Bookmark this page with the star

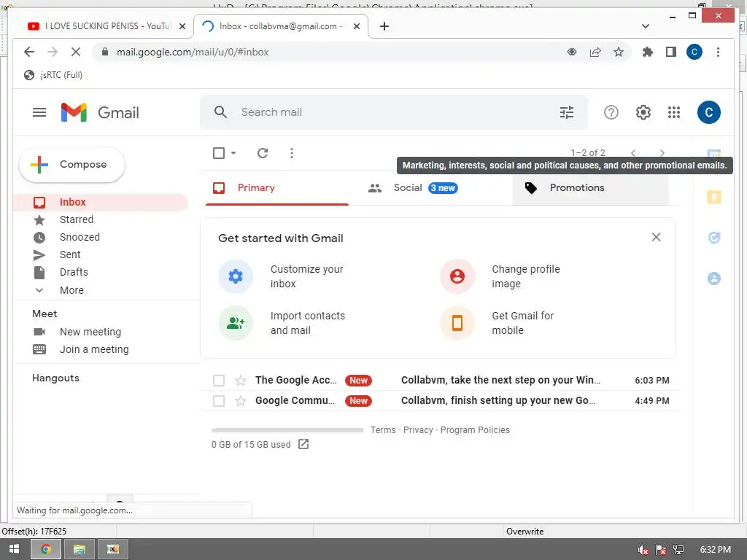click(618, 52)
